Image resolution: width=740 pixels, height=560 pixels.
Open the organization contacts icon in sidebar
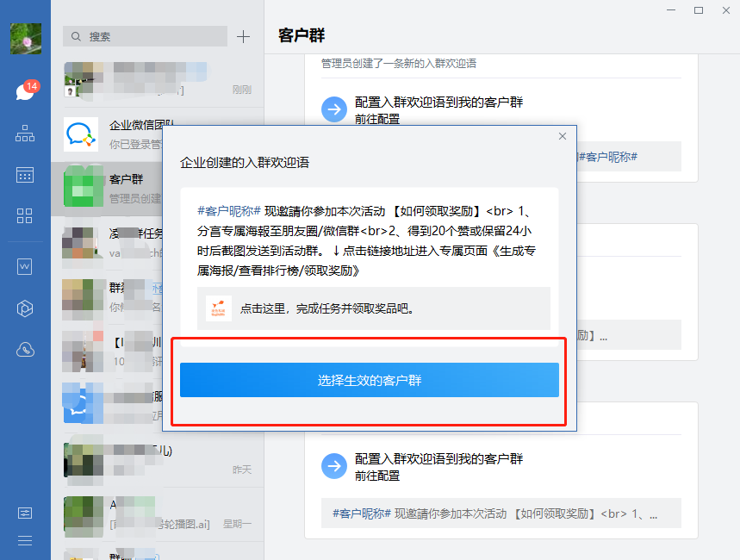(x=25, y=134)
